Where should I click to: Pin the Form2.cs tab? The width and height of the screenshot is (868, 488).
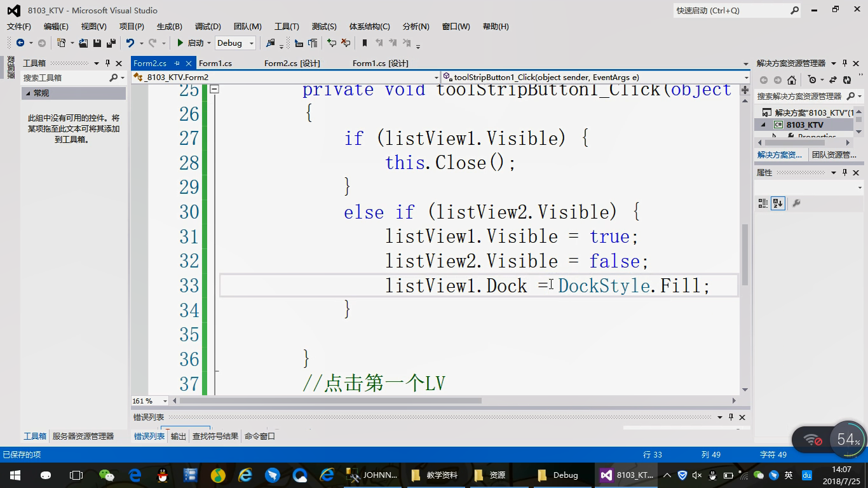(x=177, y=63)
